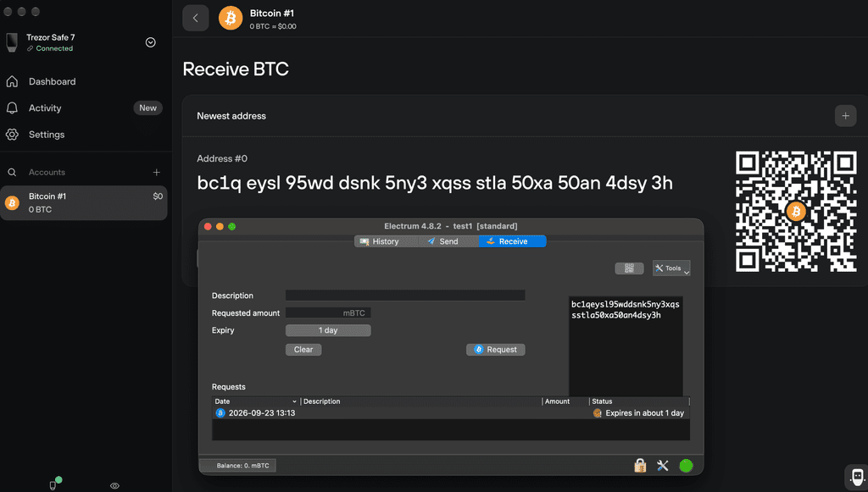Open the Expiry 1 day dropdown
The image size is (868, 492).
pyautogui.click(x=328, y=330)
